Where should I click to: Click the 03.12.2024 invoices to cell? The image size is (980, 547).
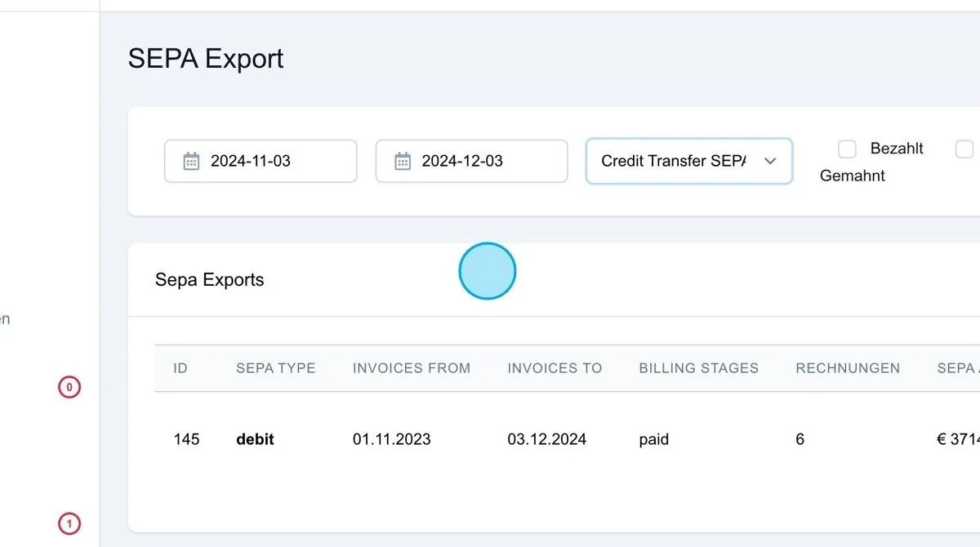tap(547, 439)
